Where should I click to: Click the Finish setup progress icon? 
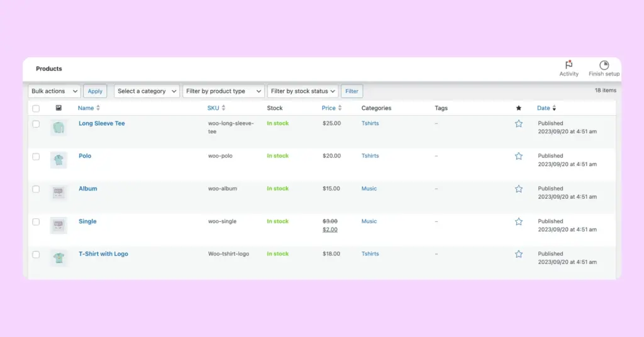point(604,65)
